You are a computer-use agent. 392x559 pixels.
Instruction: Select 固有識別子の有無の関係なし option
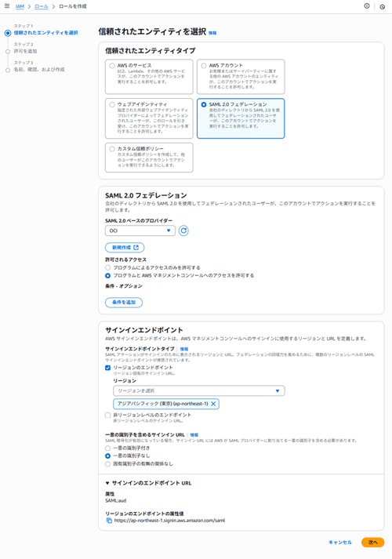tap(107, 464)
